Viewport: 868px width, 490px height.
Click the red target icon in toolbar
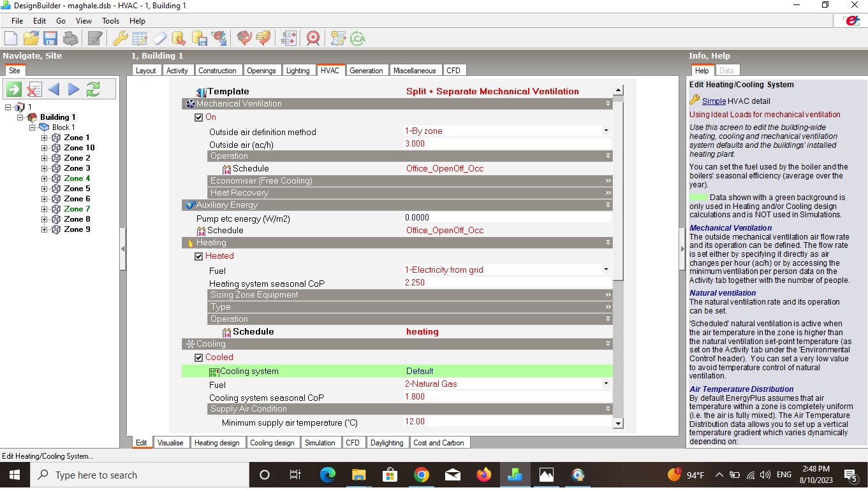(x=313, y=38)
